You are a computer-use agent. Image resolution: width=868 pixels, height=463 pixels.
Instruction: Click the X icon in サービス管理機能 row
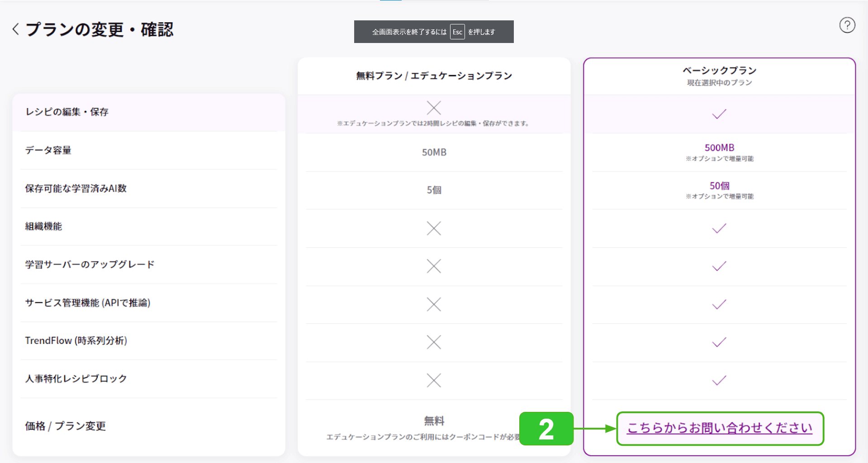coord(434,304)
